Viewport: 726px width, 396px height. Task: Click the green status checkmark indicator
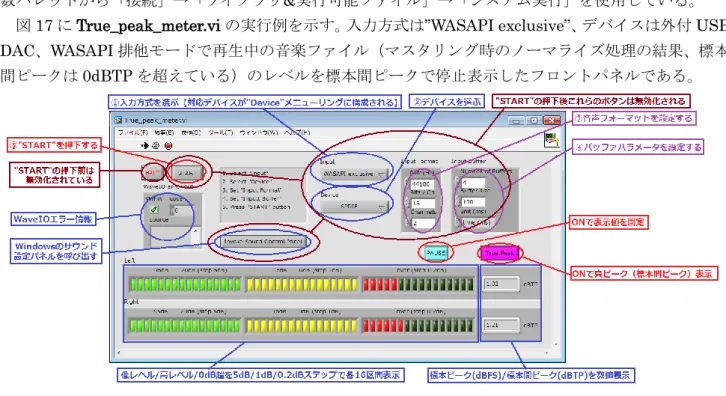(x=154, y=210)
